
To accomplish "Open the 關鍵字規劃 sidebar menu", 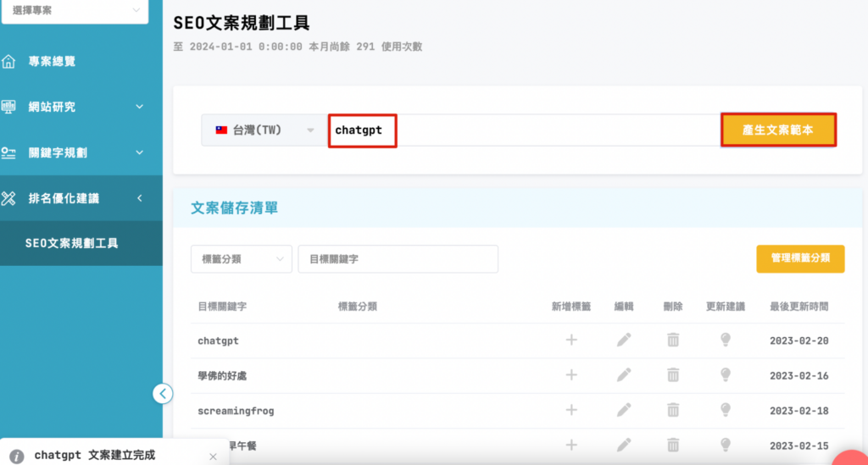I will 81,152.
